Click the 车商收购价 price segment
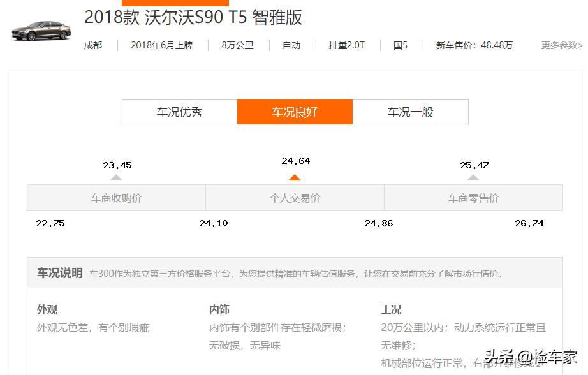 coord(116,198)
